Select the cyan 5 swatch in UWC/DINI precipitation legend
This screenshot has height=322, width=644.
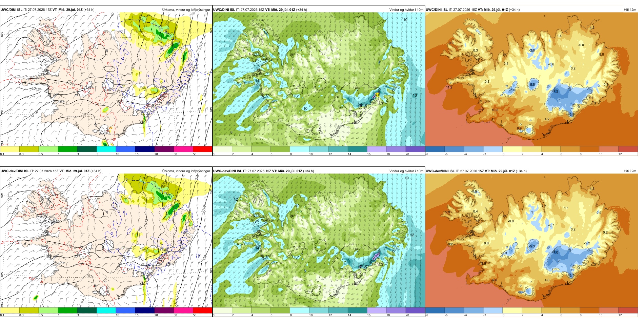point(106,149)
